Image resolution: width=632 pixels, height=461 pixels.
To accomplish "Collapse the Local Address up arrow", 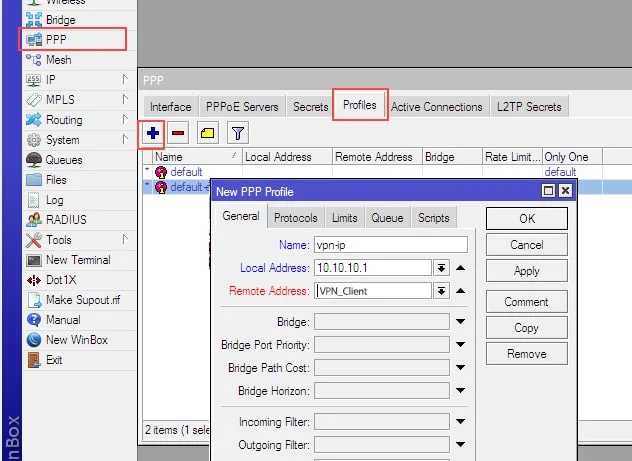I will [x=460, y=267].
